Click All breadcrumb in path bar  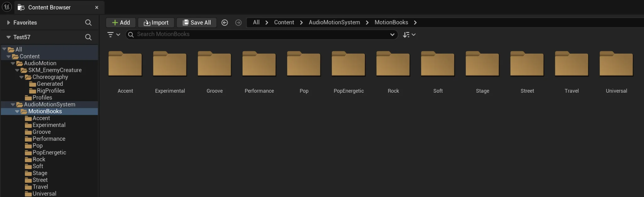click(x=256, y=22)
